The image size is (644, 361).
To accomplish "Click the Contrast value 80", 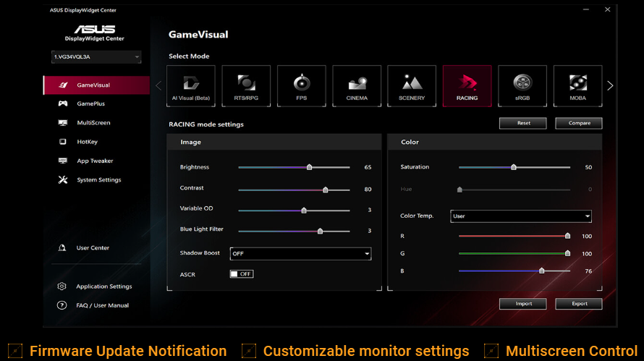I will tap(368, 190).
